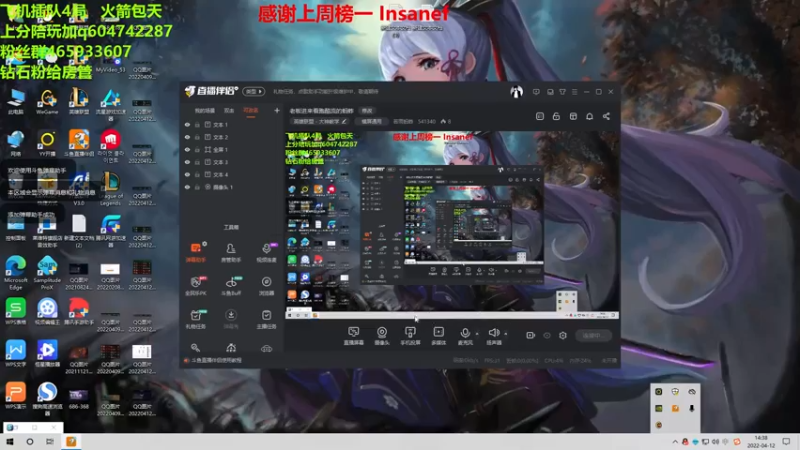Add the 多媒体 multimedia source
Viewport: 800px width, 450px height.
click(438, 336)
